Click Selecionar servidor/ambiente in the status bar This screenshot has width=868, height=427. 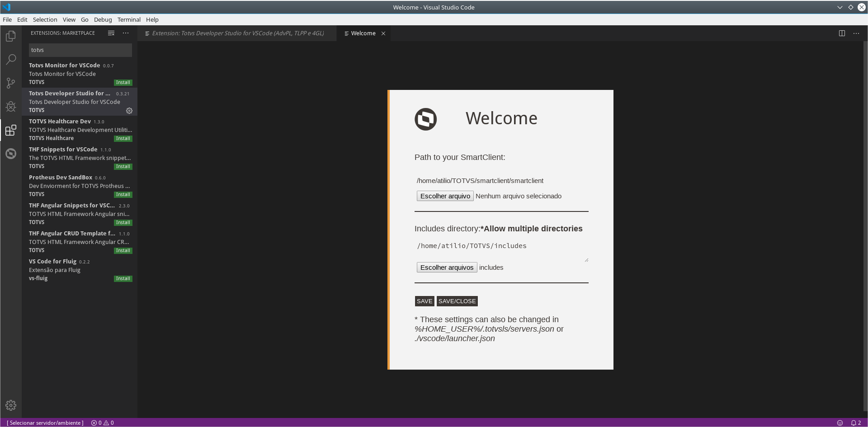[x=45, y=423]
